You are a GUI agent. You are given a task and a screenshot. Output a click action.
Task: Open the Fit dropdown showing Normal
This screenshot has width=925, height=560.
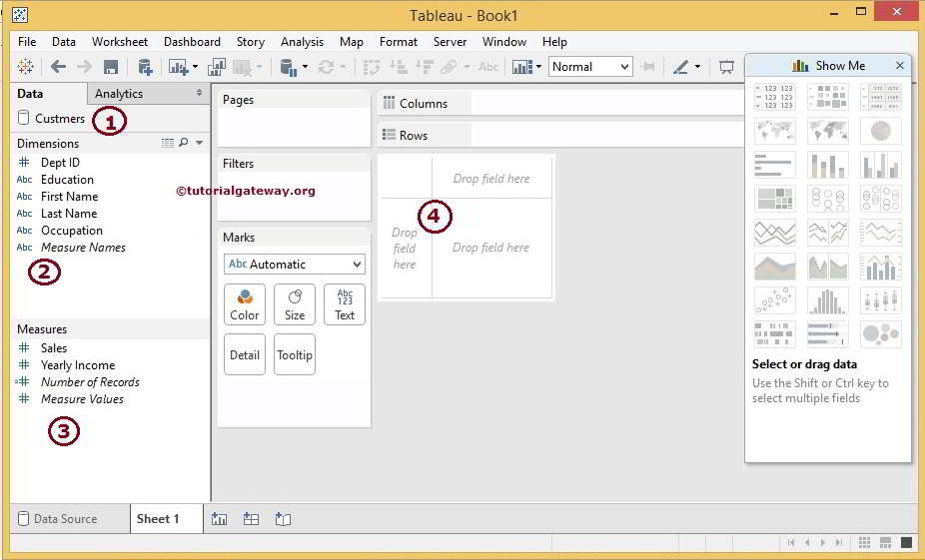[x=590, y=67]
